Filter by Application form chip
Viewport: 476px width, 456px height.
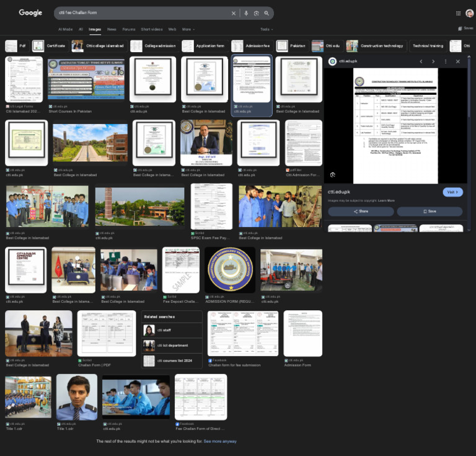pyautogui.click(x=205, y=46)
